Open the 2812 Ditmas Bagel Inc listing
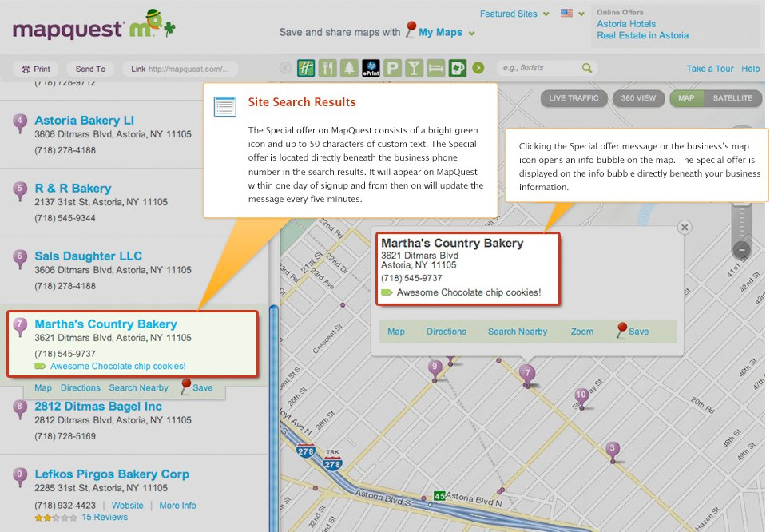 click(98, 407)
